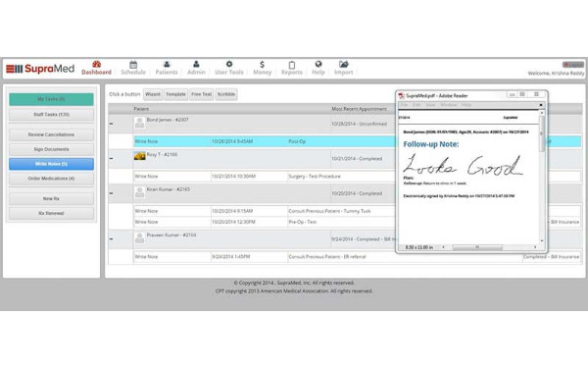The width and height of the screenshot is (588, 368).
Task: Click Write Note link for Post-Op appointment
Action: [x=147, y=141]
